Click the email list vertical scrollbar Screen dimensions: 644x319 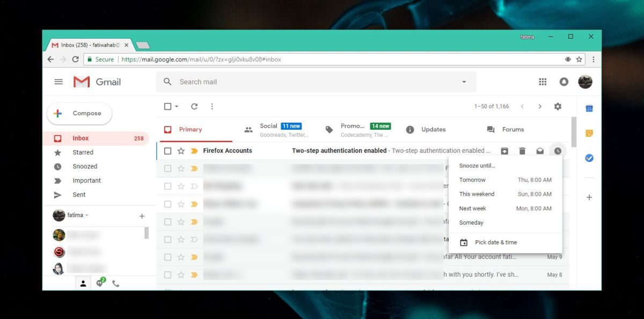pyautogui.click(x=574, y=131)
